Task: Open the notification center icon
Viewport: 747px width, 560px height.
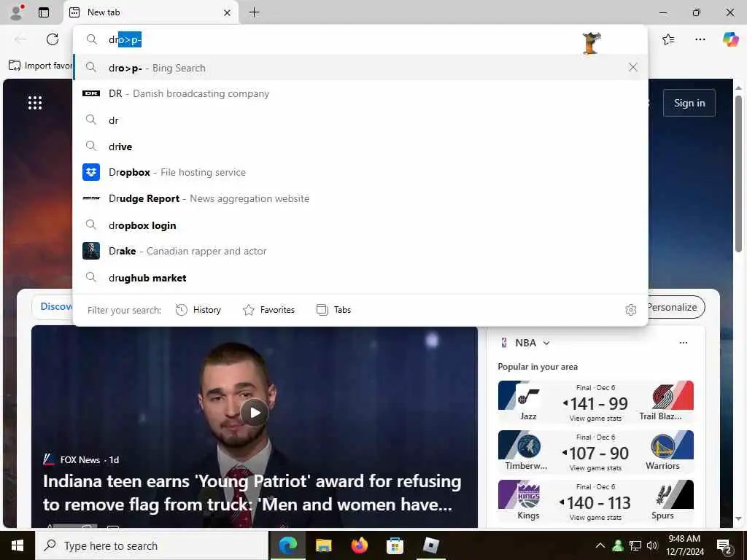Action: (x=724, y=546)
